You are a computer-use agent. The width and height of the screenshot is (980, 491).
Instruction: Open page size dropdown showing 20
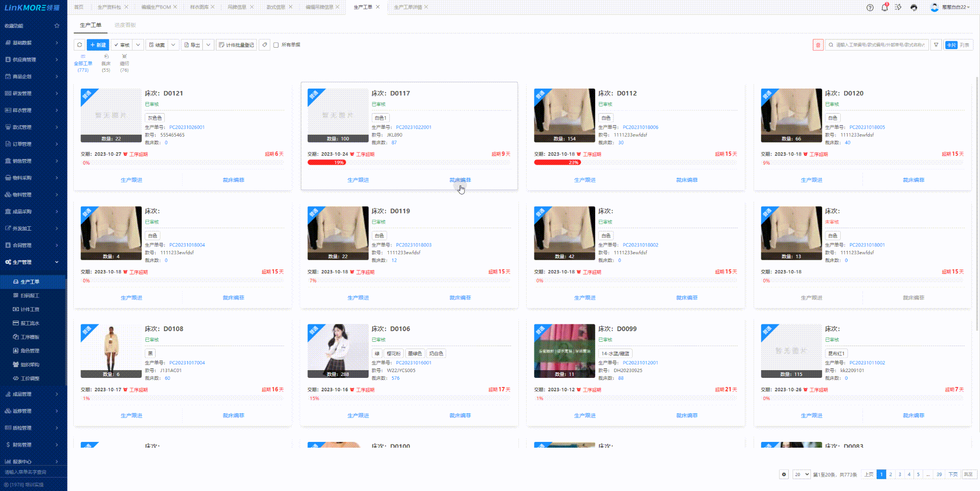pyautogui.click(x=801, y=474)
